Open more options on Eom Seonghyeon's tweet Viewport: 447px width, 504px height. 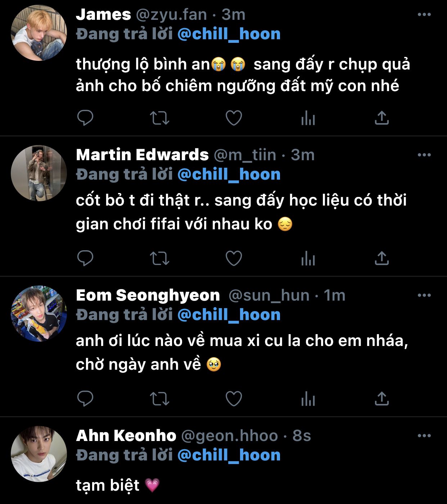[x=424, y=296]
